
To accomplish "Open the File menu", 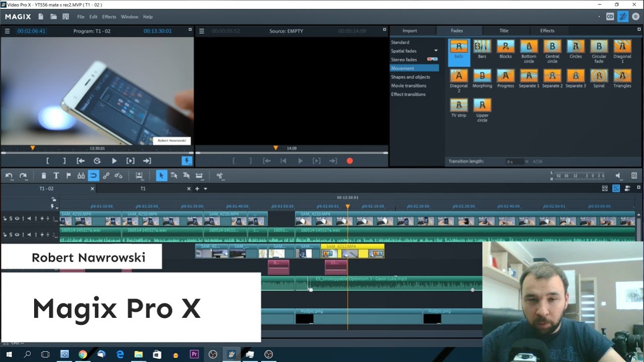I will (80, 17).
